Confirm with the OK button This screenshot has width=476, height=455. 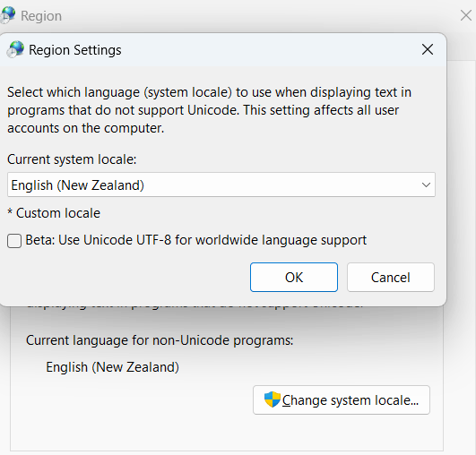click(294, 278)
